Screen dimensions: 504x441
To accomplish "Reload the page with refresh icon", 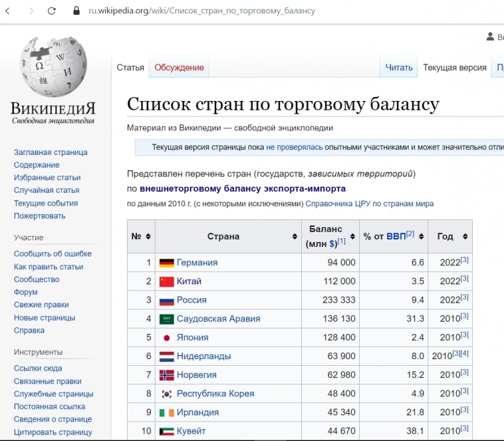I will point(52,11).
